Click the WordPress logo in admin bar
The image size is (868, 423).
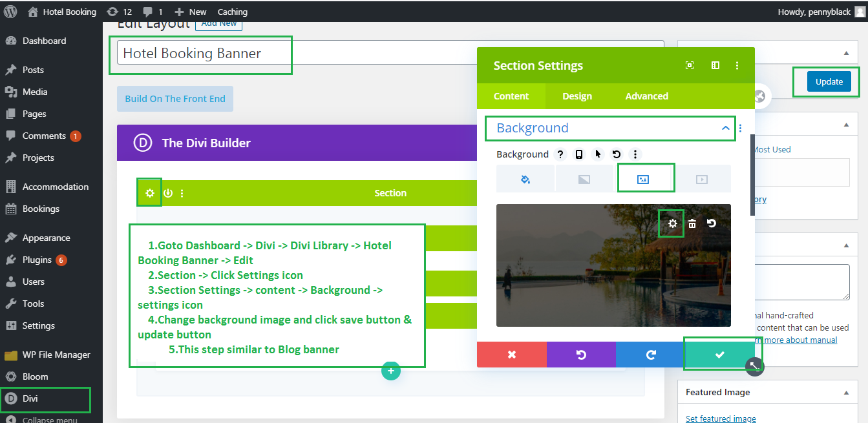(10, 12)
